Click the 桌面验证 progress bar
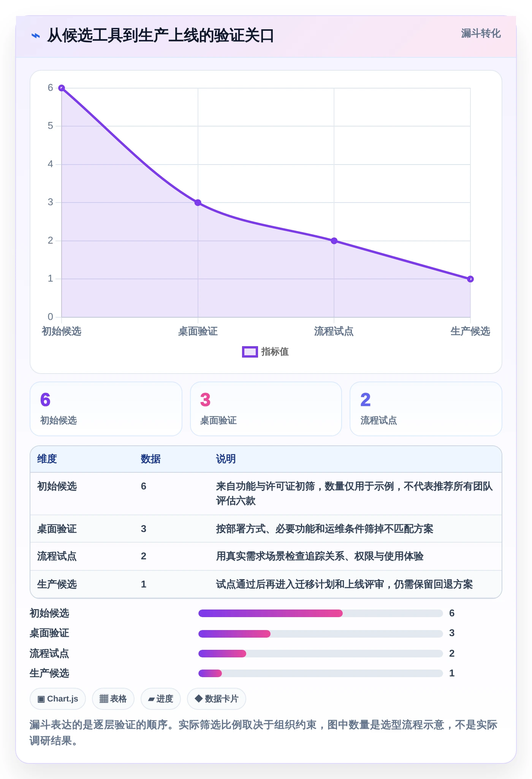 tap(321, 634)
